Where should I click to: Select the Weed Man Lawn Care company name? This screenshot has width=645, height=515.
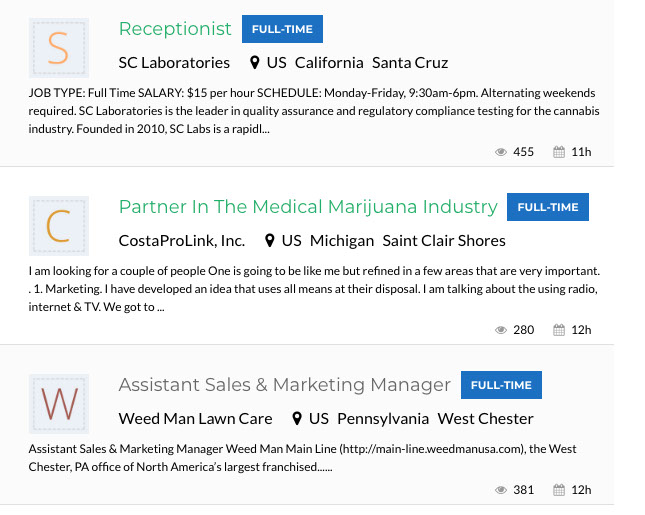[195, 419]
